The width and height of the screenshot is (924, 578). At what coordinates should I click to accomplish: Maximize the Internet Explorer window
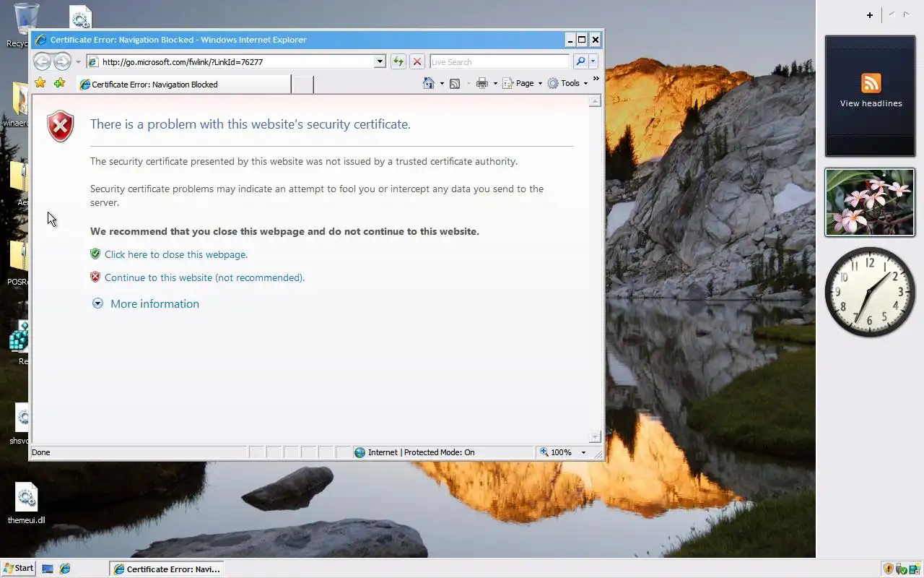pos(582,40)
